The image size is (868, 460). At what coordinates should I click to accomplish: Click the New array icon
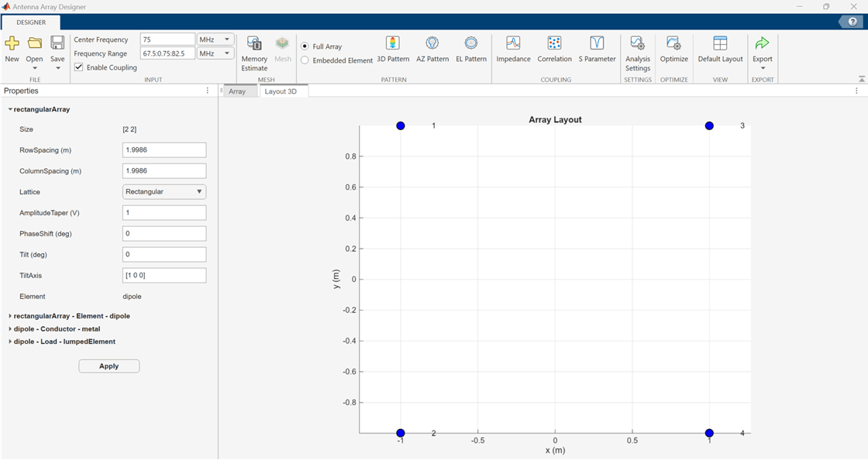click(x=12, y=43)
